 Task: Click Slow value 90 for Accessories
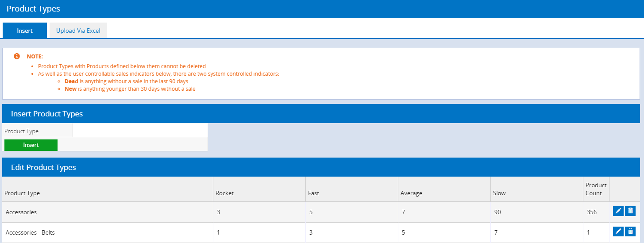point(497,212)
